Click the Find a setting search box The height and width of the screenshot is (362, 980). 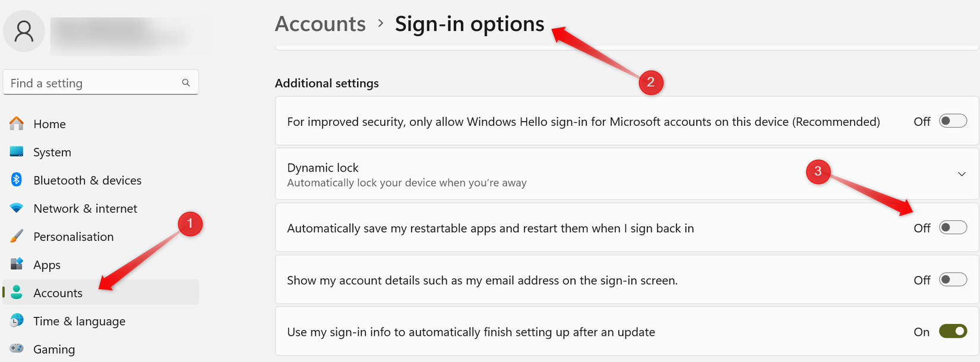click(89, 82)
